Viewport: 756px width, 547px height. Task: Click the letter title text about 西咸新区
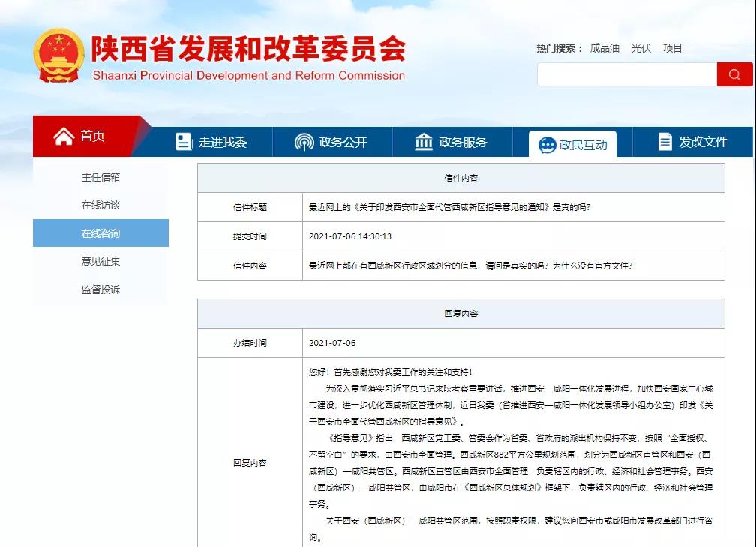click(449, 207)
